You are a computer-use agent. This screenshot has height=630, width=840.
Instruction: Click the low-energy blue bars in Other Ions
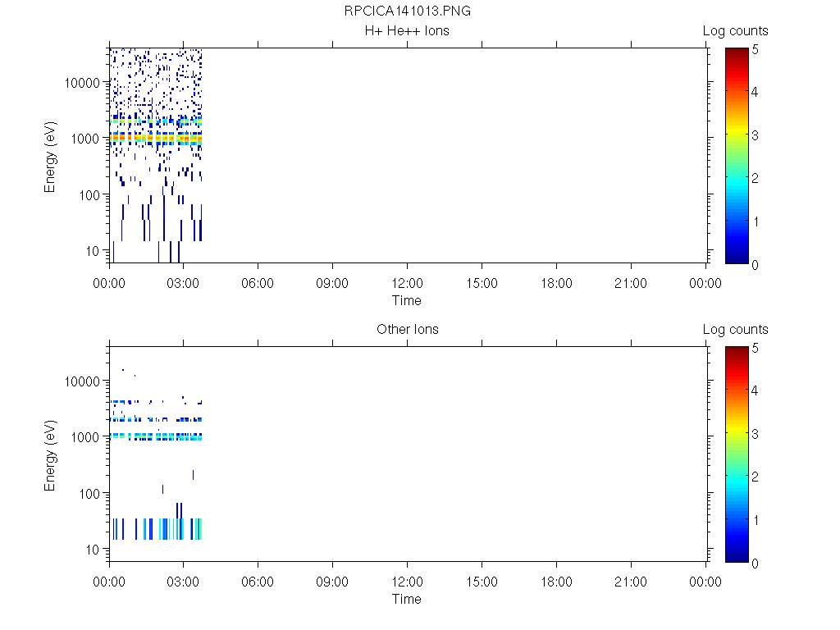point(156,529)
